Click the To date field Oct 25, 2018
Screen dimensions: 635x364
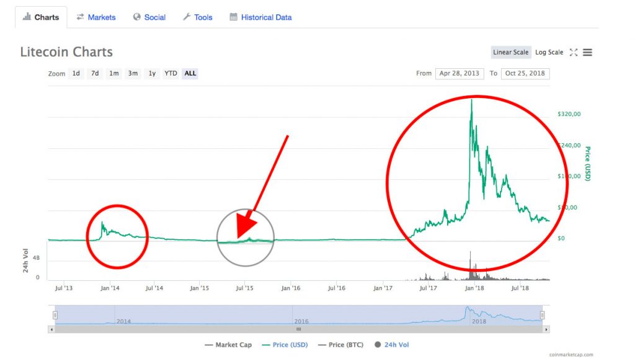[525, 73]
